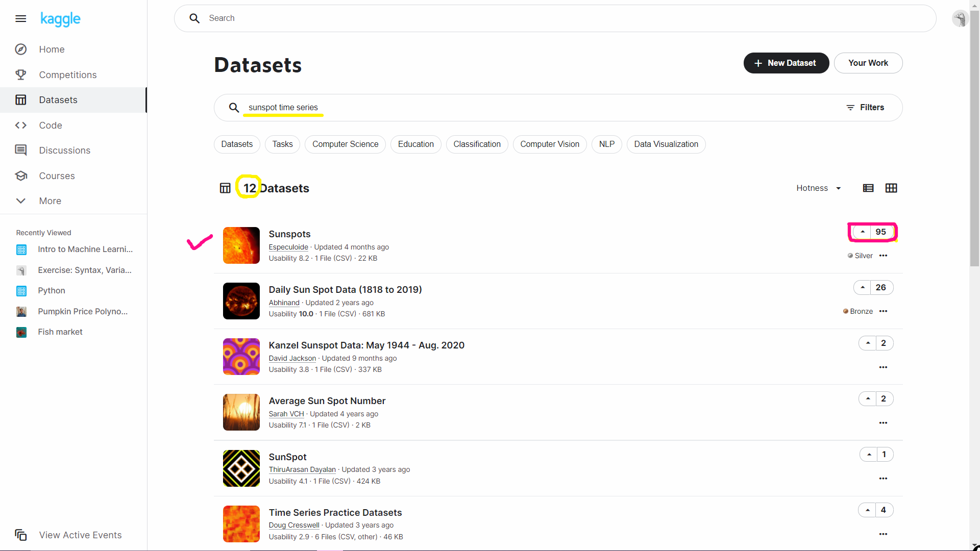Open the Hotness sort dropdown
The height and width of the screenshot is (551, 980).
pos(819,188)
